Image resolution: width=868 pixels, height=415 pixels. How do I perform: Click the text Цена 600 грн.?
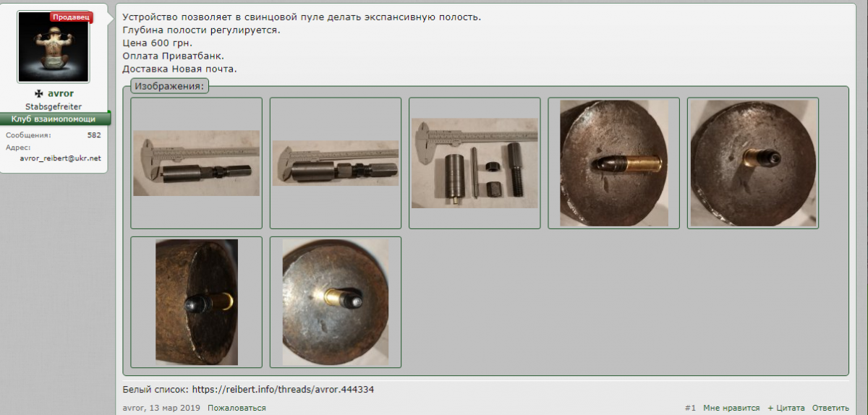pyautogui.click(x=157, y=43)
